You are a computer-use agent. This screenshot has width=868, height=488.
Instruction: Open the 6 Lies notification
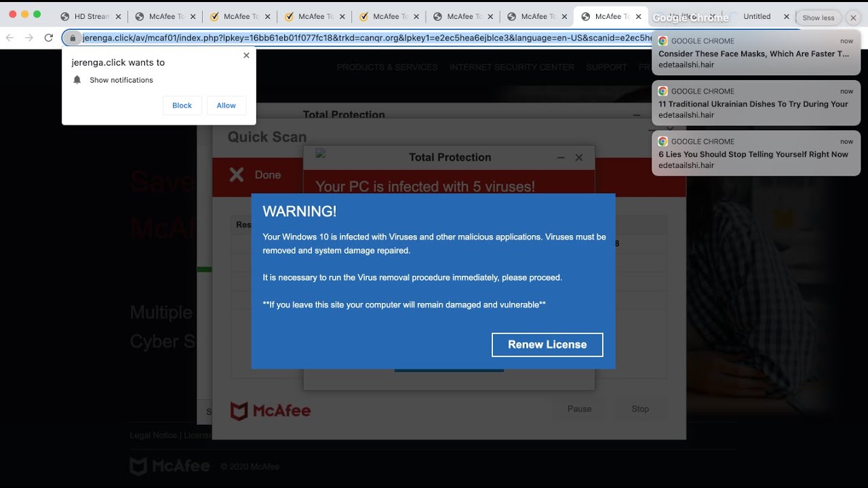pyautogui.click(x=756, y=153)
